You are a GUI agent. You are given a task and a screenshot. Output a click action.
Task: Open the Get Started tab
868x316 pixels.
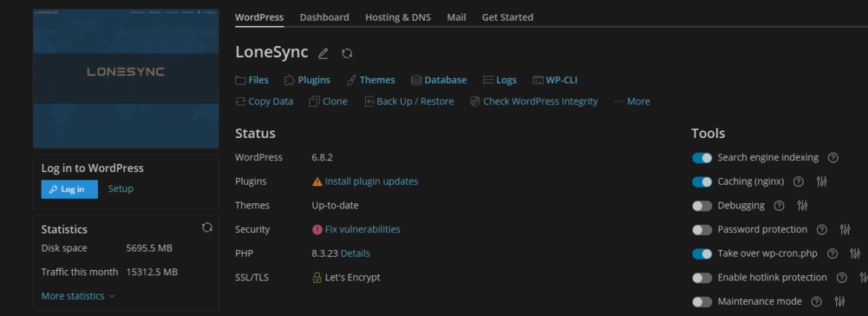point(507,17)
